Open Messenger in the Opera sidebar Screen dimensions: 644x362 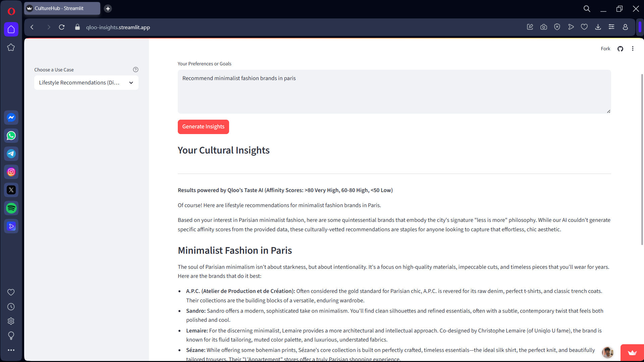tap(11, 118)
